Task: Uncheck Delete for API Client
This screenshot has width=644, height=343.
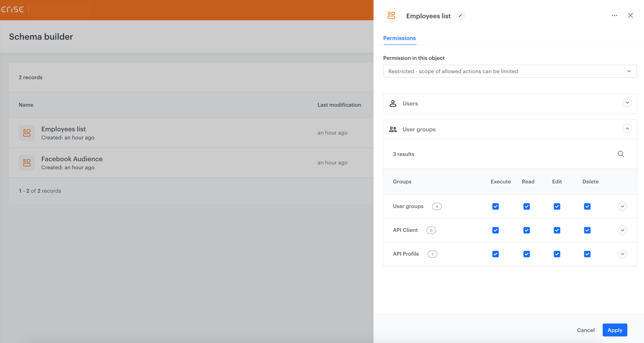Action: pos(587,230)
